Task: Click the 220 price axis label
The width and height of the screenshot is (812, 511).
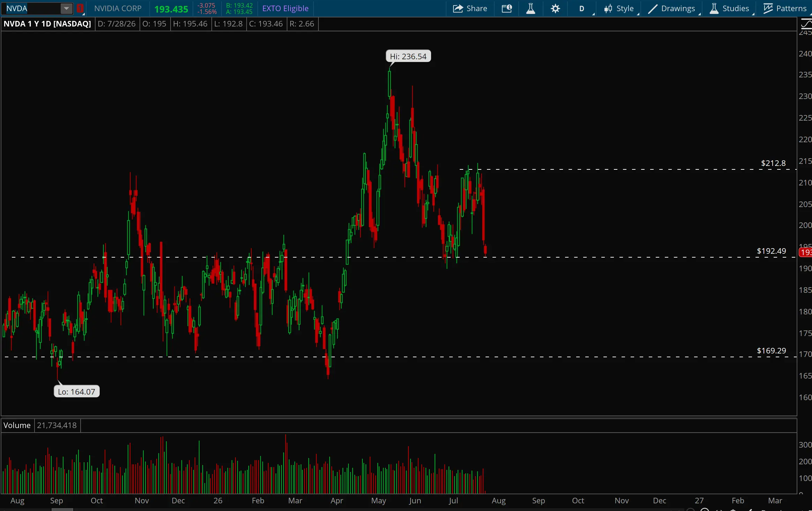Action: tap(805, 139)
